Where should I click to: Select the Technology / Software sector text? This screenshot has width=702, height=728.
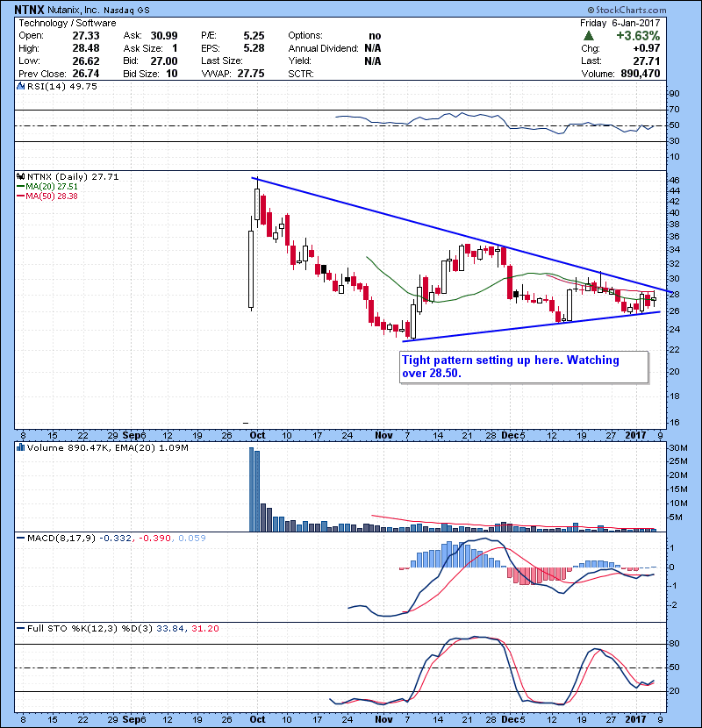point(68,23)
